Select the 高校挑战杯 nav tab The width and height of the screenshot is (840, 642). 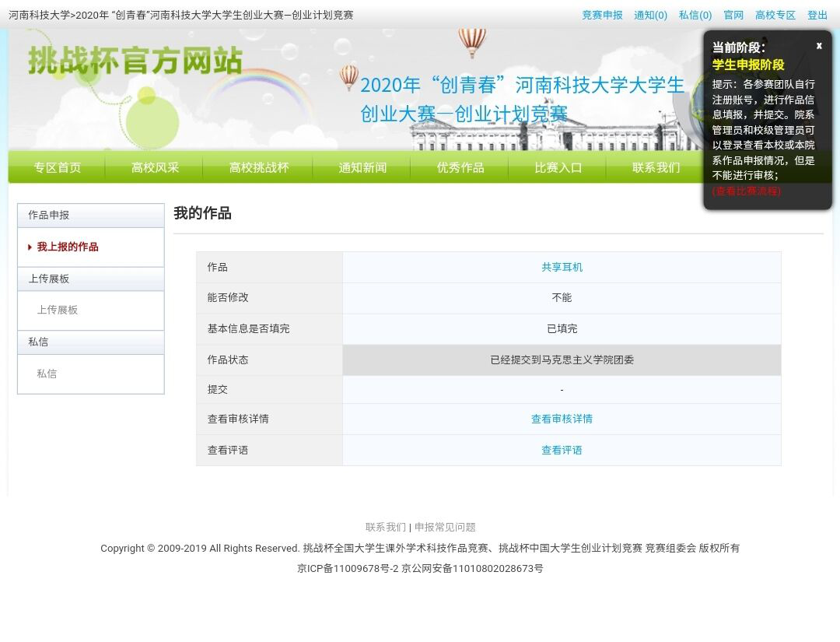[258, 168]
